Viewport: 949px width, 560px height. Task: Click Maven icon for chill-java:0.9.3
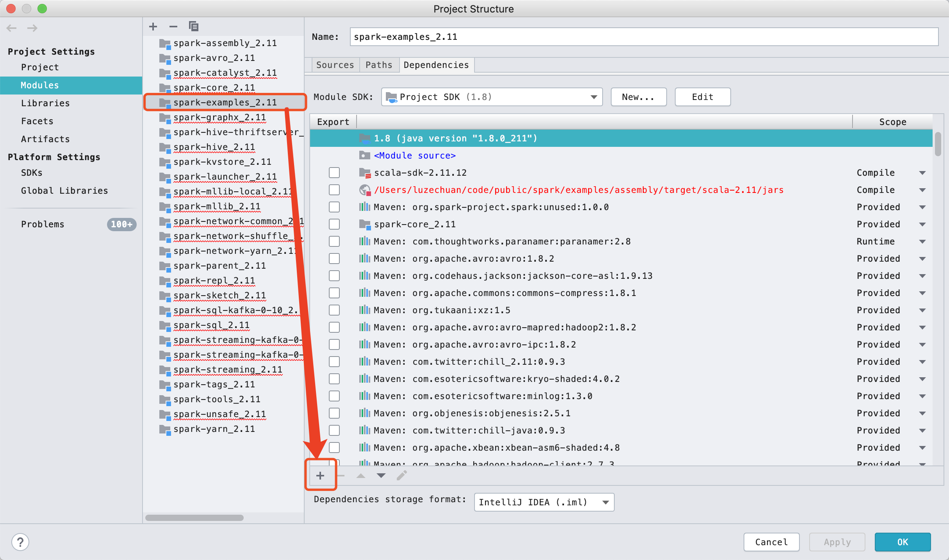[364, 430]
